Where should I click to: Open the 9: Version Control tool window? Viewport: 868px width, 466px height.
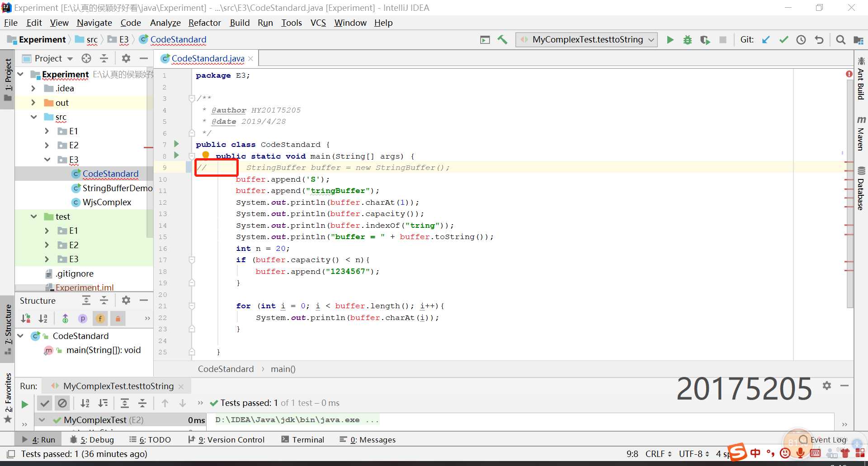pos(226,440)
